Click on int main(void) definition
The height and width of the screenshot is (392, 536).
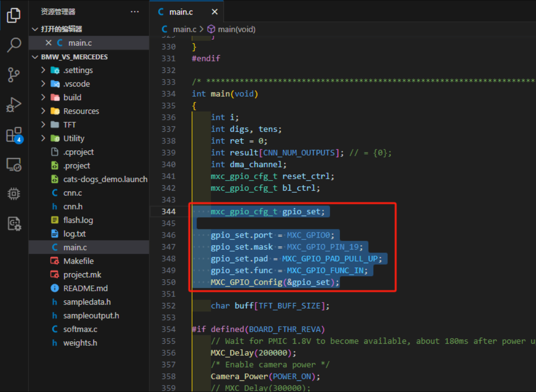pyautogui.click(x=225, y=94)
